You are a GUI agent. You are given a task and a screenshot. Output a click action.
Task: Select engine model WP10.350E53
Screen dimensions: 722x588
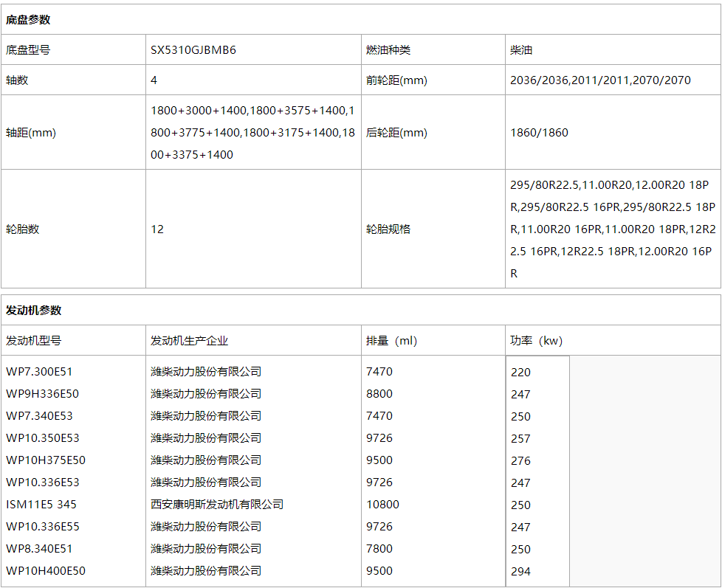coord(42,437)
